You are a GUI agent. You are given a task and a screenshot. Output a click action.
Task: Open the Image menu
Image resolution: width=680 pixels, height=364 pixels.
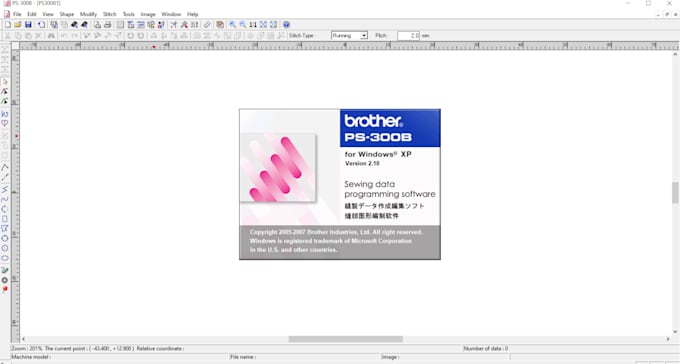148,14
